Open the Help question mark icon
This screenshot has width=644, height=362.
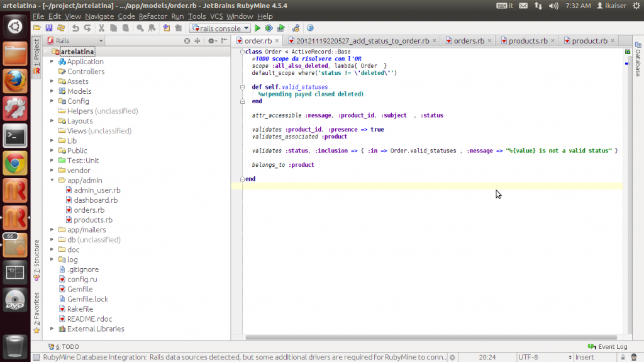[310, 28]
